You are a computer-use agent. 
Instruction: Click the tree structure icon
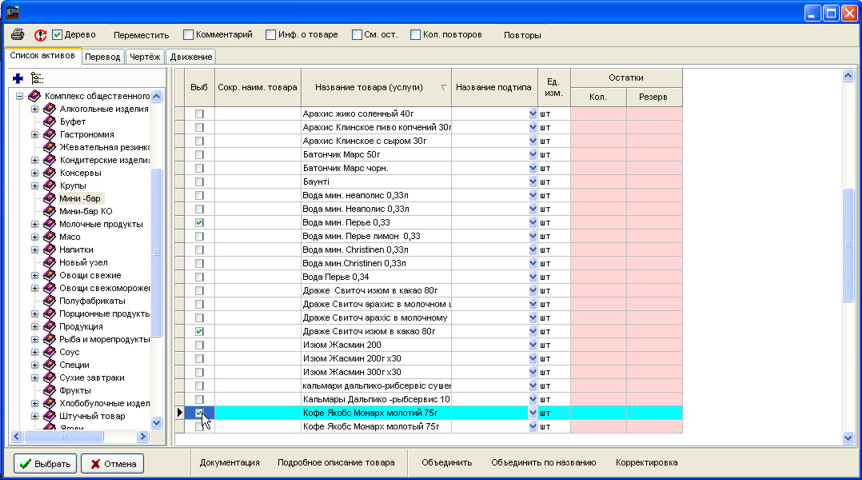tap(37, 78)
